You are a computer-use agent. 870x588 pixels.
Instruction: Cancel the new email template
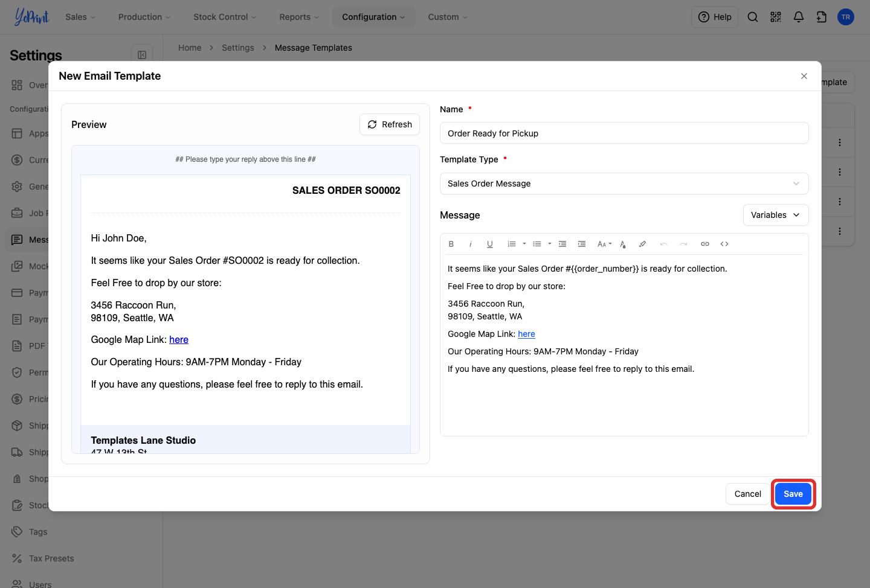pyautogui.click(x=748, y=494)
